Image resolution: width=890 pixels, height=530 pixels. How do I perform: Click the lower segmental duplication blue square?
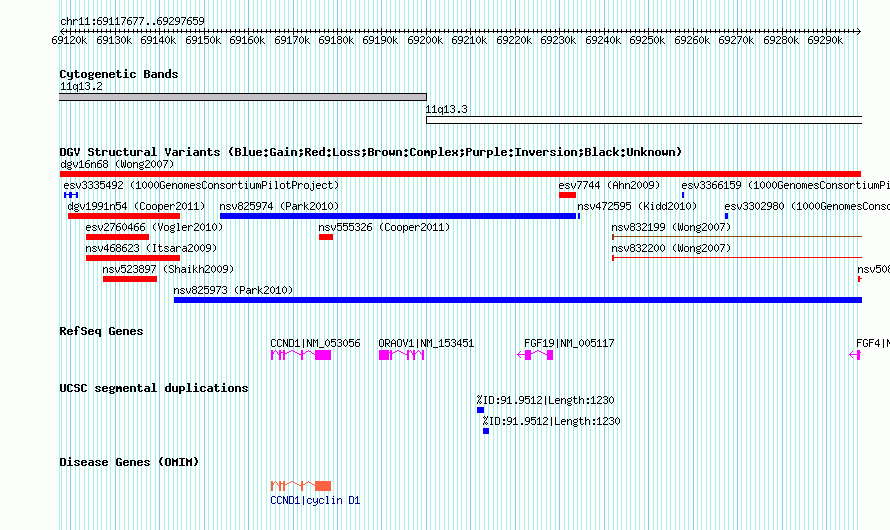tap(486, 431)
